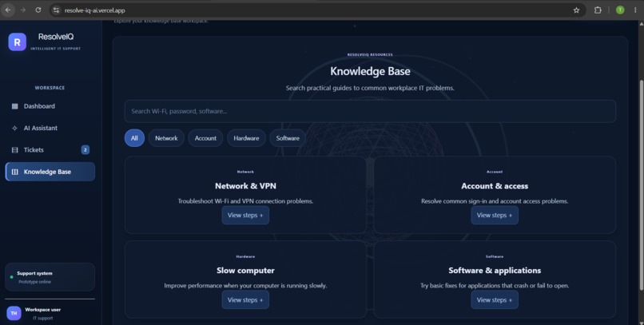Click the Dashboard grid icon
This screenshot has height=325, width=644.
click(15, 106)
